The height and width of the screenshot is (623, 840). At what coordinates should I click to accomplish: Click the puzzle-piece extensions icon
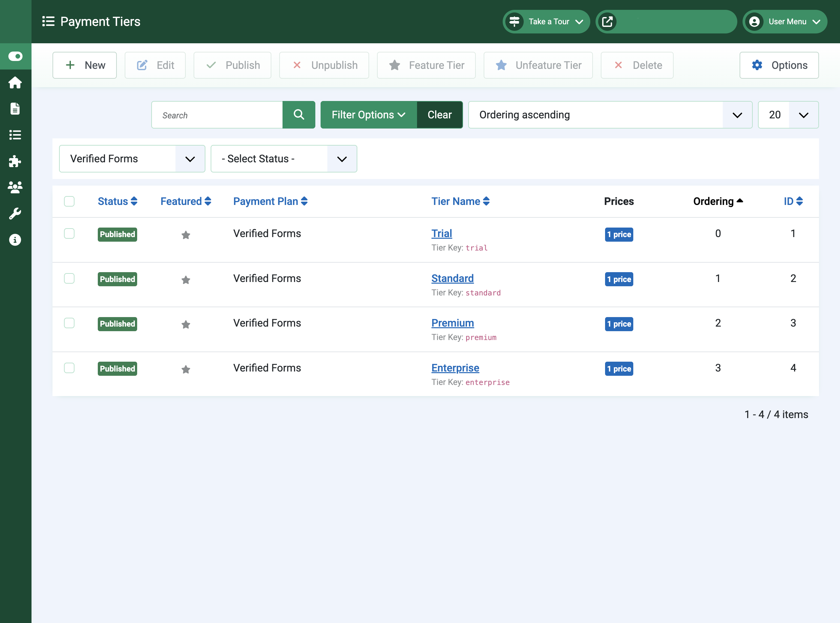coord(15,161)
